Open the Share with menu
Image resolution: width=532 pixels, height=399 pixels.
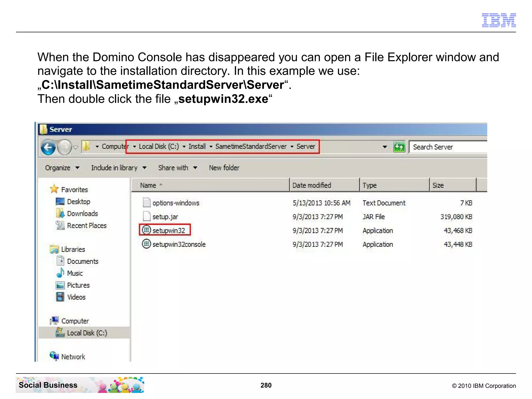pyautogui.click(x=178, y=168)
